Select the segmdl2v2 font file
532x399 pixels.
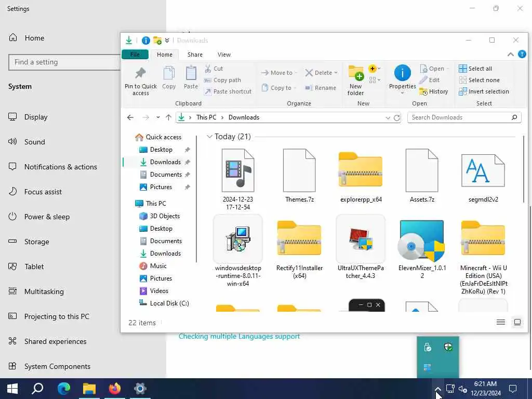click(483, 177)
